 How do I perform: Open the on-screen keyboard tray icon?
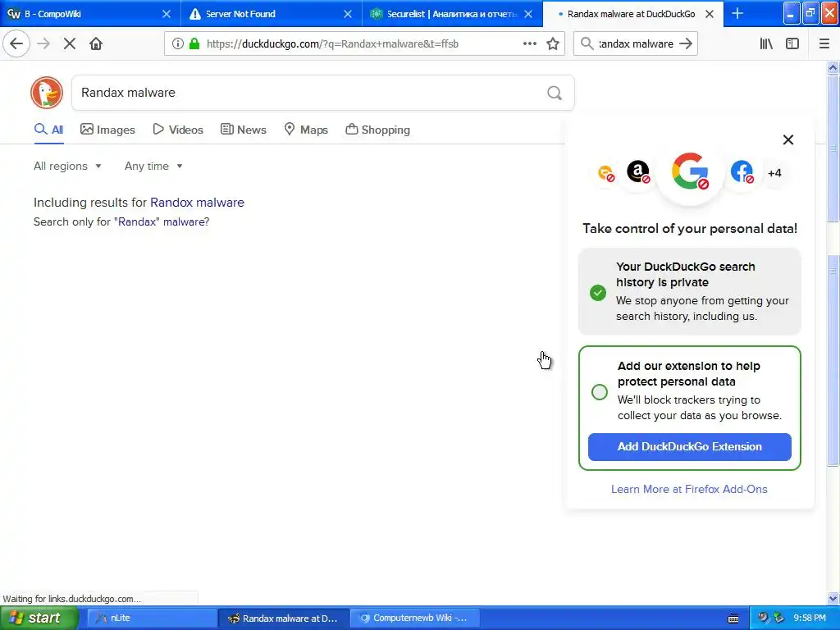click(733, 619)
